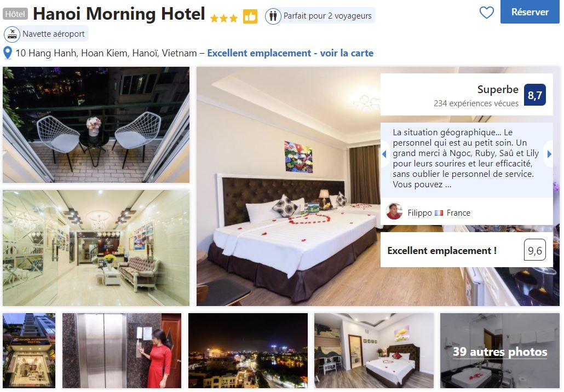Screen dimensions: 564x392
Task: Show previous review with left arrow
Action: click(x=384, y=154)
